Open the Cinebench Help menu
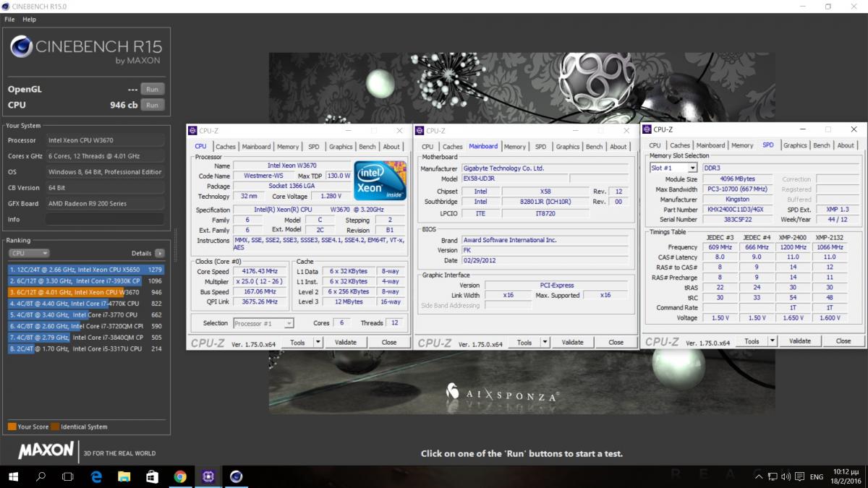 click(29, 20)
